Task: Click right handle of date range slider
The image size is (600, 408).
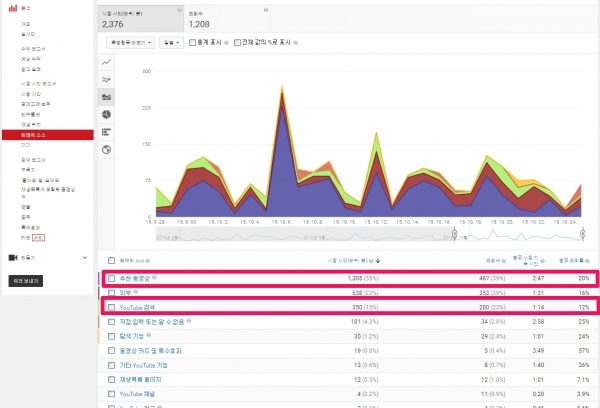Action: 582,235
